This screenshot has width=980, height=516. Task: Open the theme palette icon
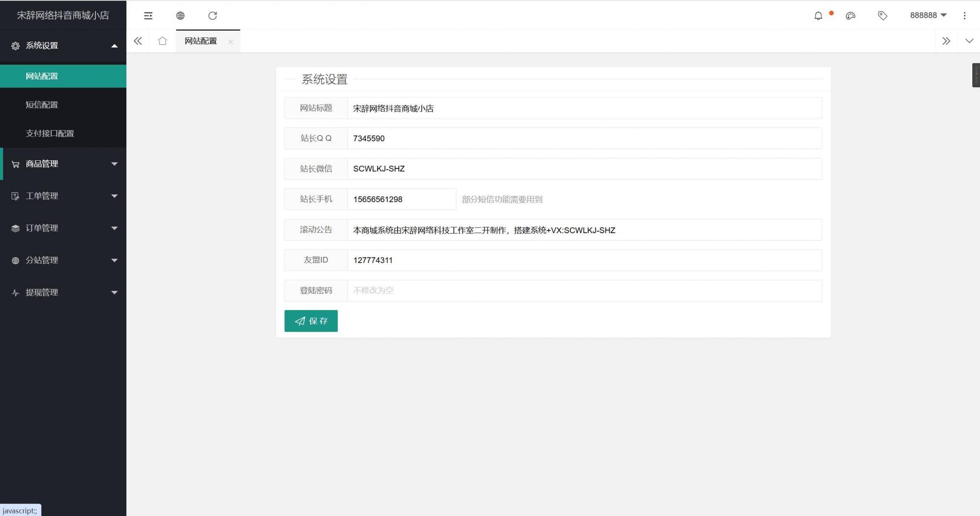(x=850, y=16)
